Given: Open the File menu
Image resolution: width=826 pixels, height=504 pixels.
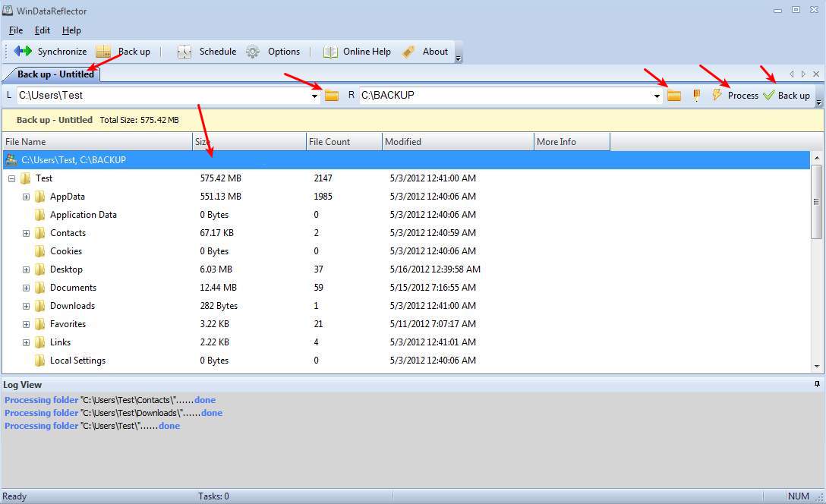Looking at the screenshot, I should [16, 30].
